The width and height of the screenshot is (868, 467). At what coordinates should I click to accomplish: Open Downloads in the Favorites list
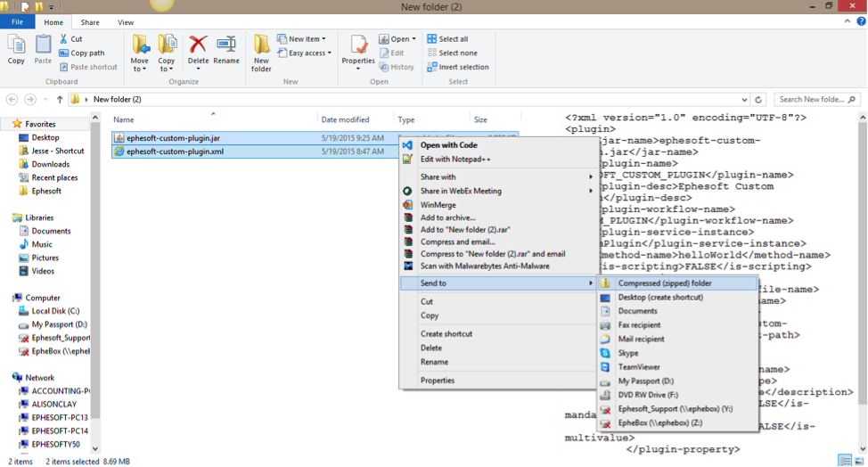click(51, 164)
